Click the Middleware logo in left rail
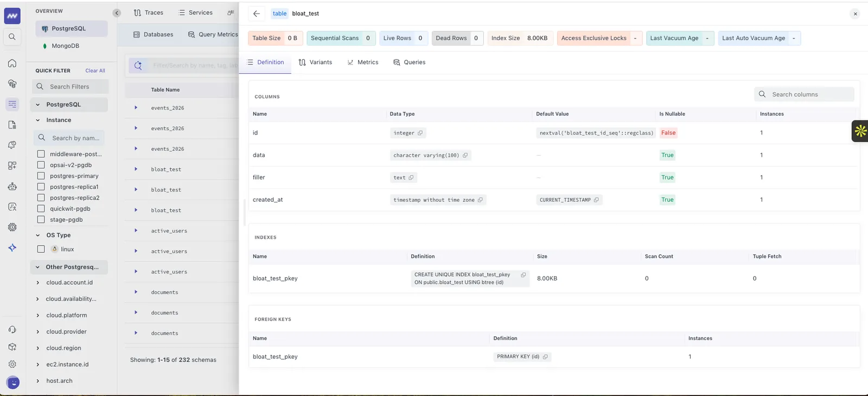This screenshot has height=396, width=868. [12, 16]
